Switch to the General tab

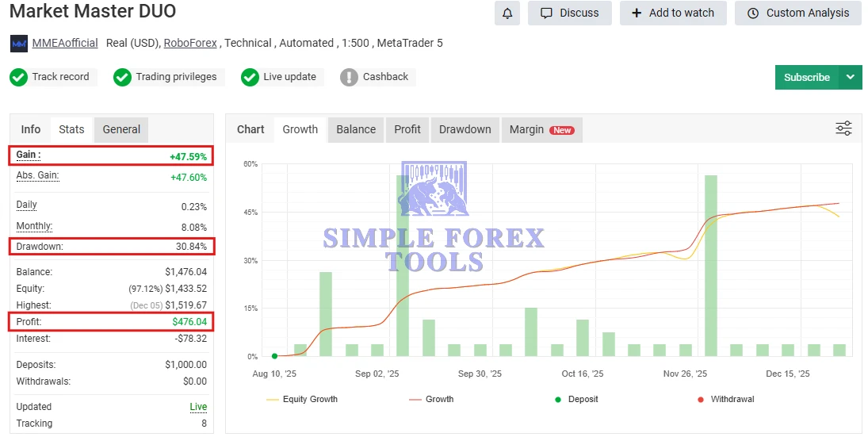pyautogui.click(x=121, y=129)
